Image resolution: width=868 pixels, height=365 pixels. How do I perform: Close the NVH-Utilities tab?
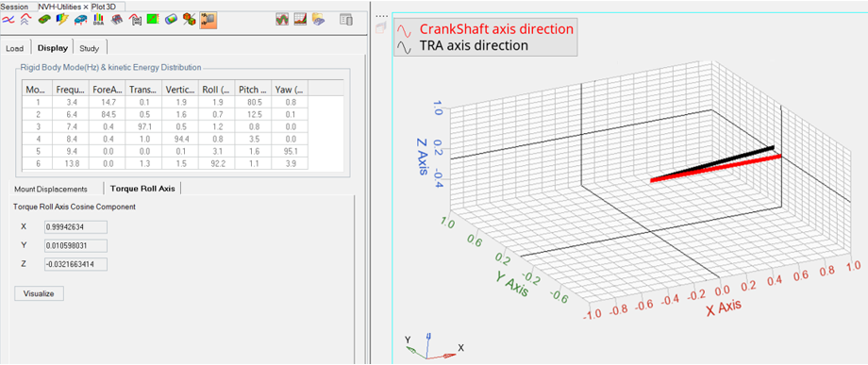click(x=85, y=8)
